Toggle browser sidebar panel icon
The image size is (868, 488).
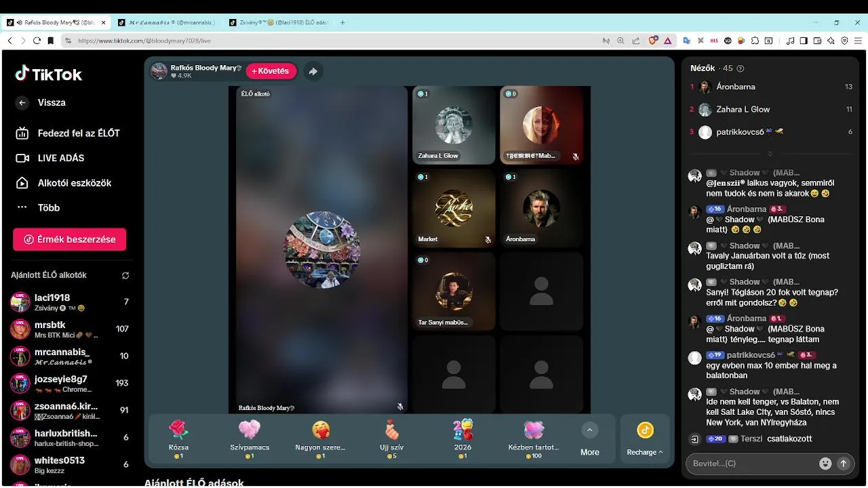coord(804,41)
